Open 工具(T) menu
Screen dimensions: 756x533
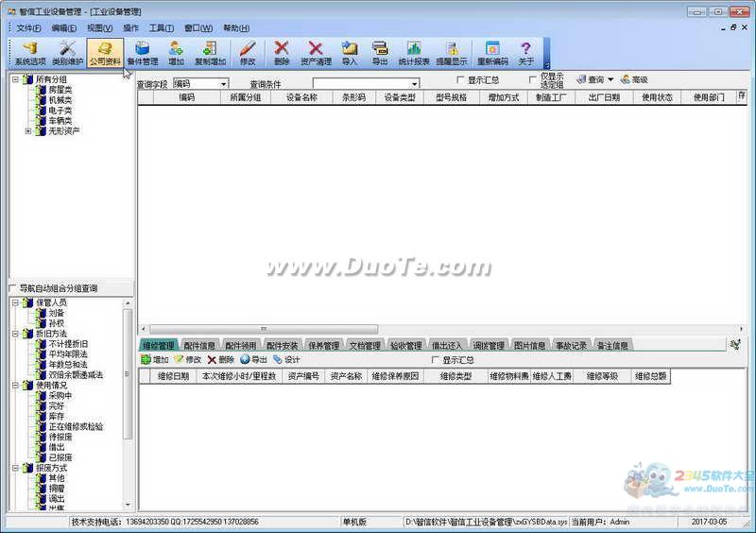[161, 28]
